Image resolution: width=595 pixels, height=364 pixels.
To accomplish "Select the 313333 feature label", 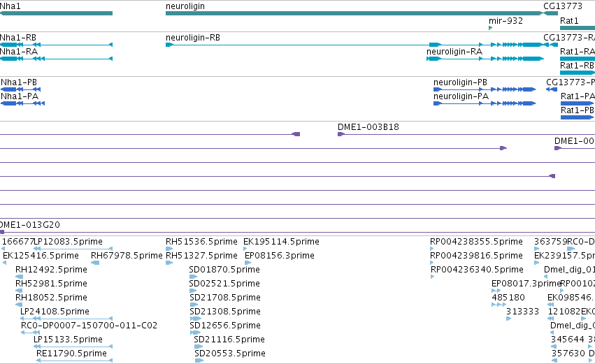I will click(522, 312).
